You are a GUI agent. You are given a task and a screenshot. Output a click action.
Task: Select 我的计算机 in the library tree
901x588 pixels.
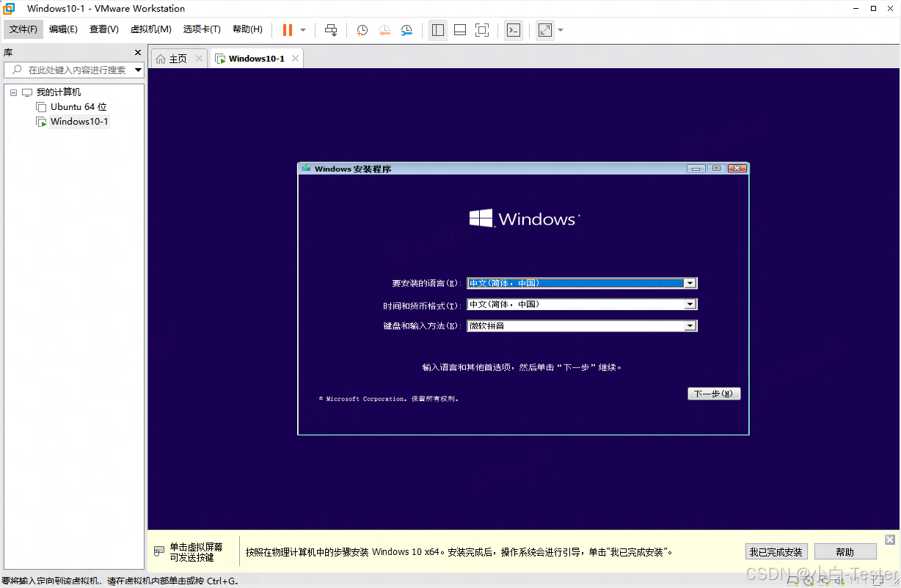coord(59,92)
